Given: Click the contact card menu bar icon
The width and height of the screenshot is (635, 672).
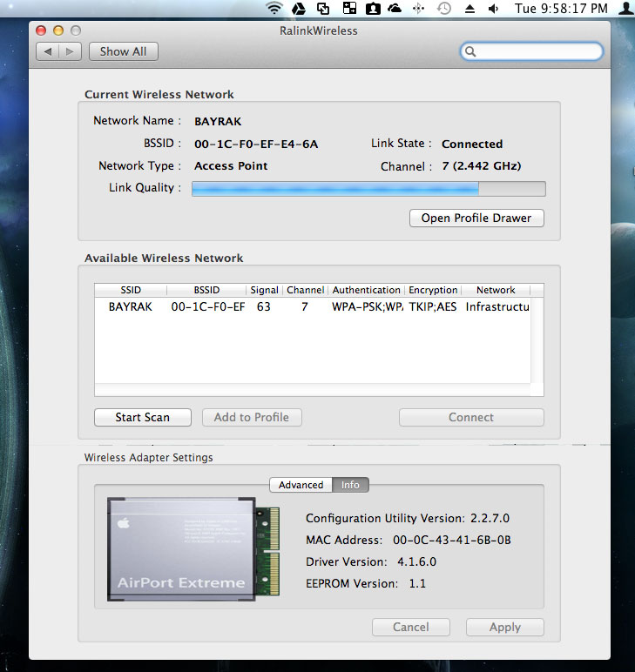Looking at the screenshot, I should (373, 8).
